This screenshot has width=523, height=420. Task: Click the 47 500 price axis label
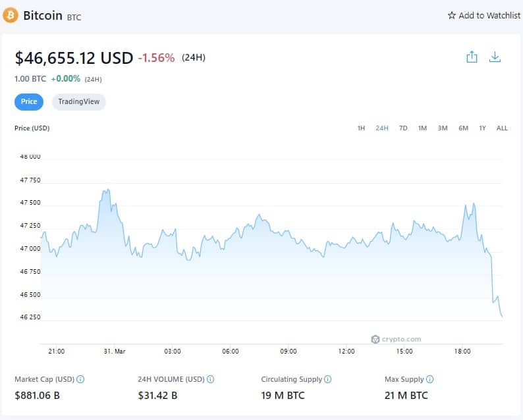coord(30,203)
